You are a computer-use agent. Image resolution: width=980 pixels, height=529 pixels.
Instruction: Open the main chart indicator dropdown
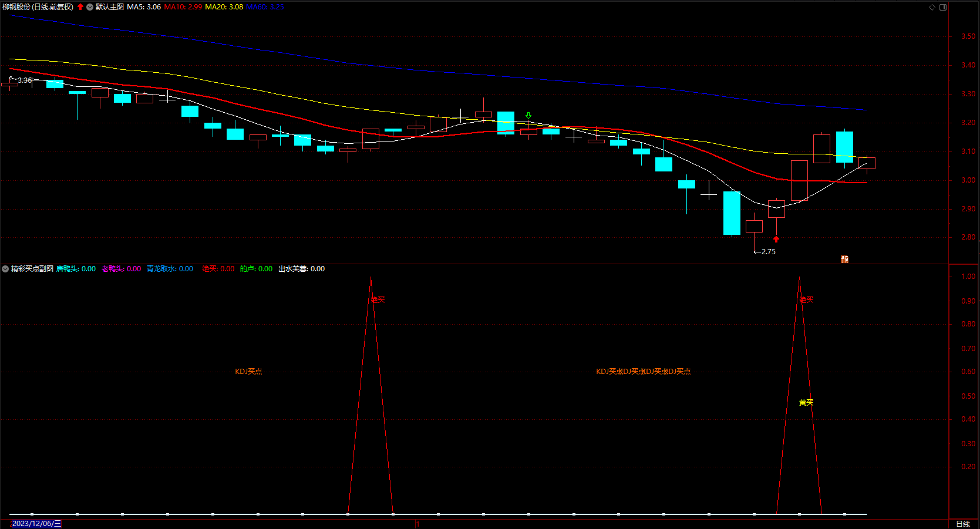pyautogui.click(x=90, y=7)
